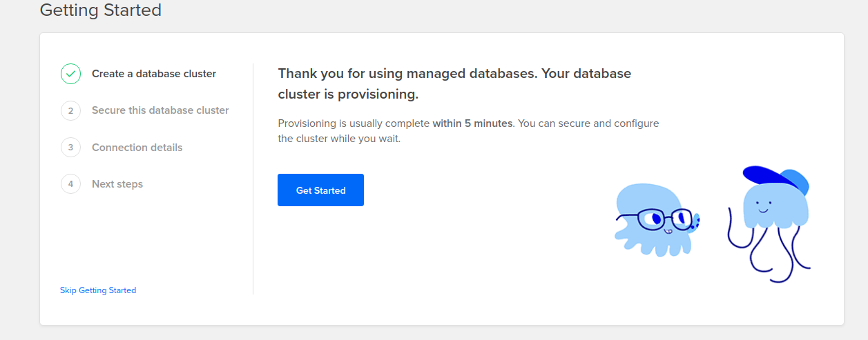Jump to the "Next steps" step

tap(117, 184)
